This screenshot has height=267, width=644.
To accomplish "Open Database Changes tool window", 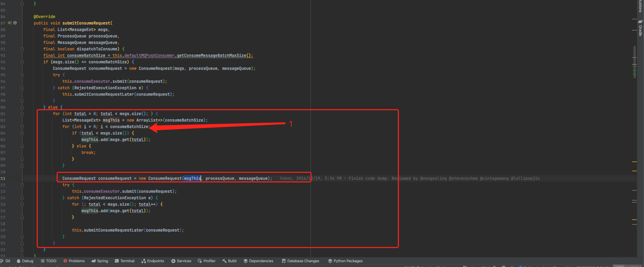I will [300, 261].
